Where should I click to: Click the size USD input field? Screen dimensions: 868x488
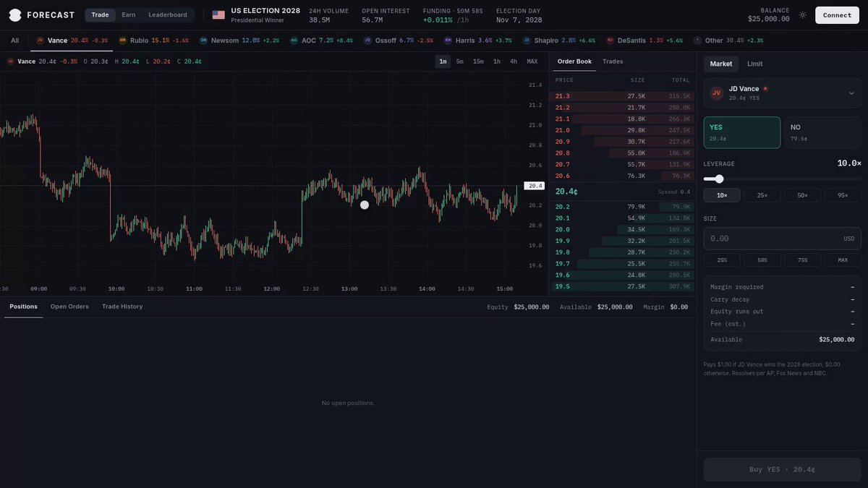coord(783,239)
